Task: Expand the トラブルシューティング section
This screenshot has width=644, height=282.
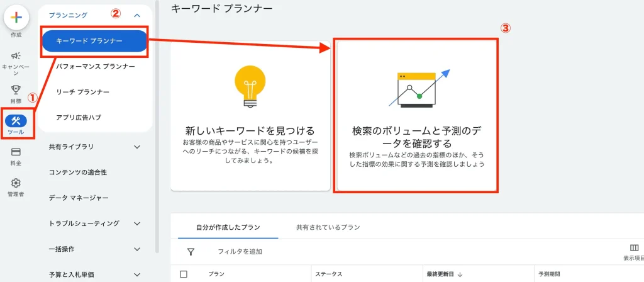Action: (137, 223)
